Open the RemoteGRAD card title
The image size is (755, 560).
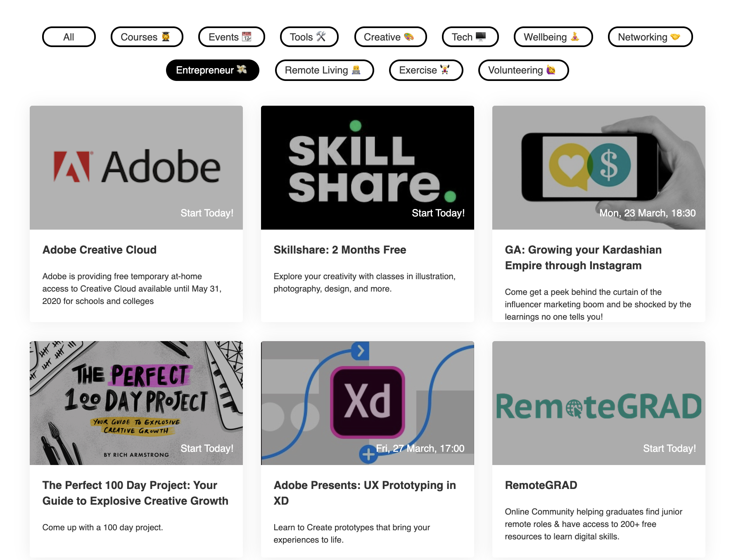click(x=541, y=485)
